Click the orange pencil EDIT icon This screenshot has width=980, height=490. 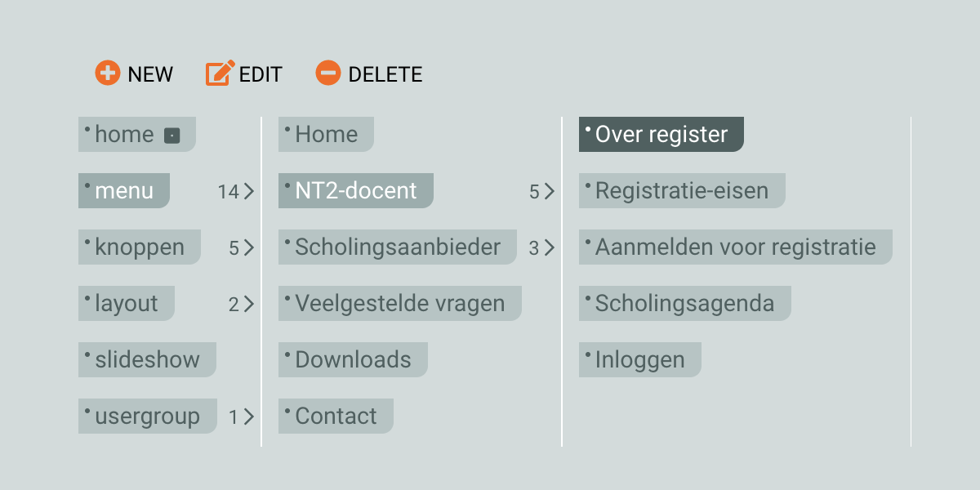point(219,73)
